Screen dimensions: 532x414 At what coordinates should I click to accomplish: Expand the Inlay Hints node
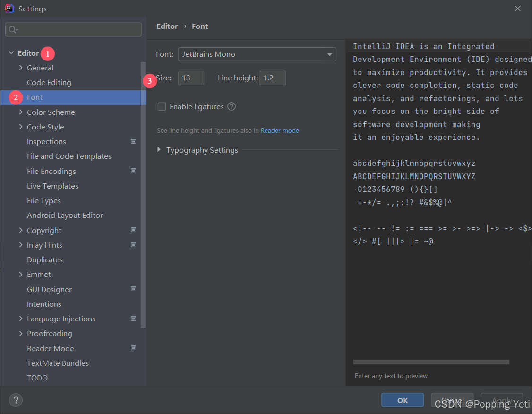pos(21,245)
